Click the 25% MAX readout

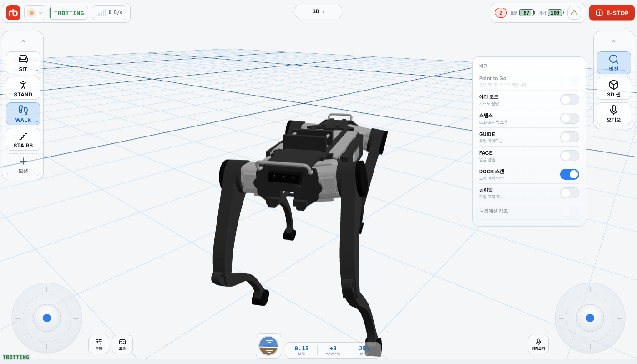click(x=364, y=350)
